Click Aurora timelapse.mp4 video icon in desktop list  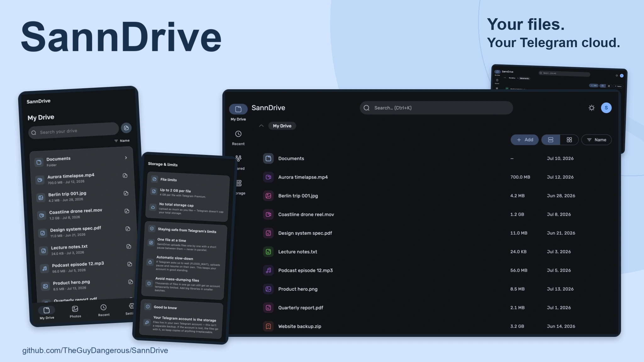tap(268, 177)
